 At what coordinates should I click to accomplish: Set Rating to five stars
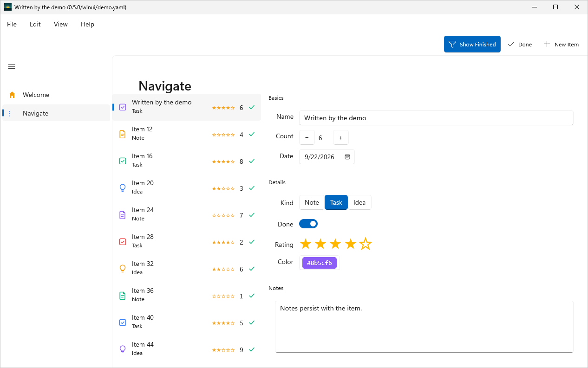coord(366,244)
